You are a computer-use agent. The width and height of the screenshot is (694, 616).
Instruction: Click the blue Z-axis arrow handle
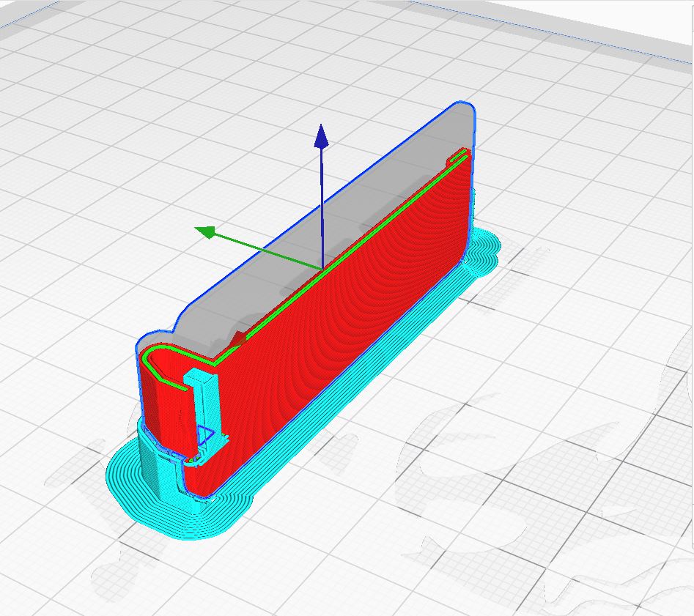click(x=321, y=136)
